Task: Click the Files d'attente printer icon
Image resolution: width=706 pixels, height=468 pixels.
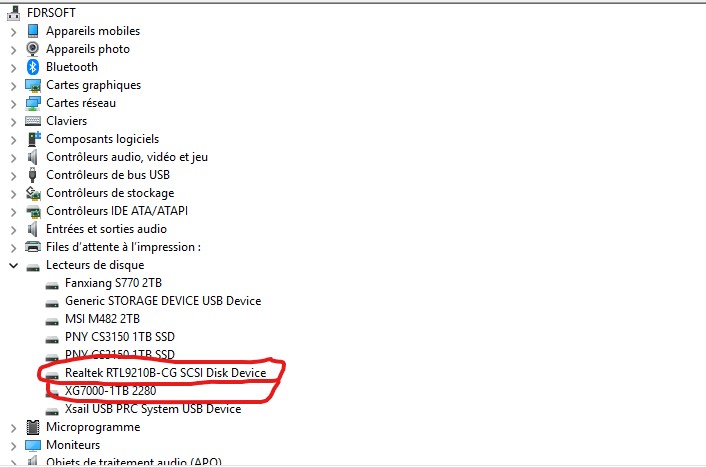Action: [x=33, y=247]
